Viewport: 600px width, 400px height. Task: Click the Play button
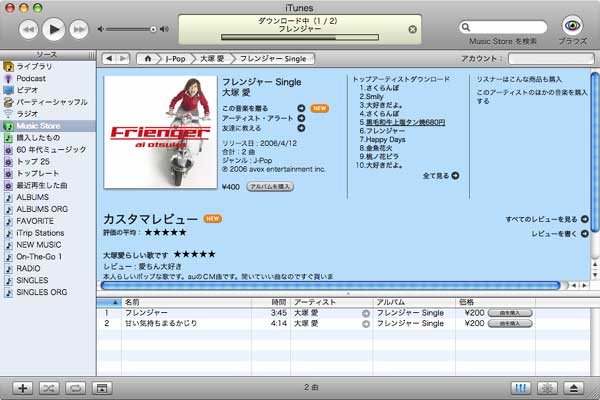tap(54, 29)
